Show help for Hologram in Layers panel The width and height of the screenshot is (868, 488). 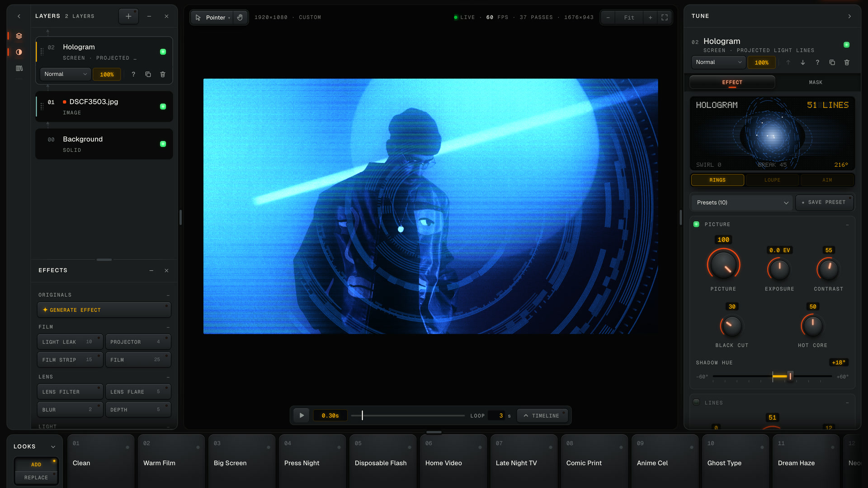133,74
